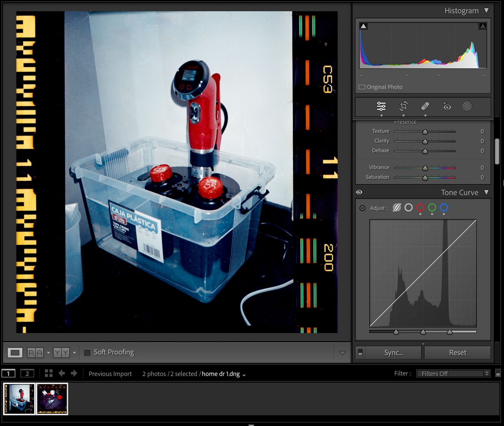
Task: Toggle shadow clipping indicator in histogram
Action: [363, 26]
